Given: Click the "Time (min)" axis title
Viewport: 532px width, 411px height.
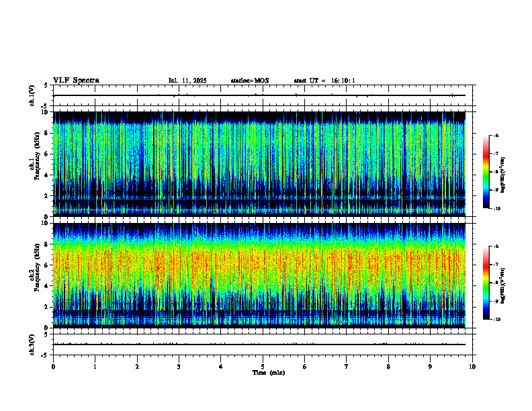Looking at the screenshot, I should pos(269,373).
